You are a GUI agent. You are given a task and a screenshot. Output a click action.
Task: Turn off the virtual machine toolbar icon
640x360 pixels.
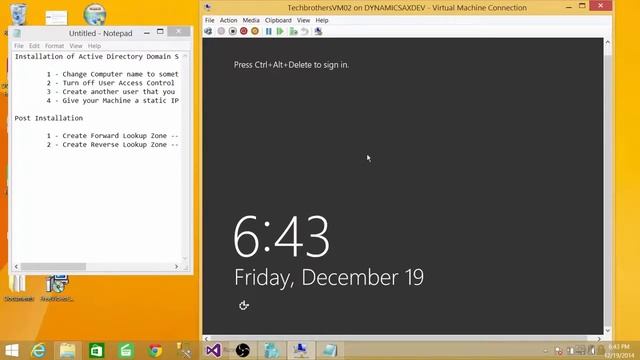pos(233,31)
